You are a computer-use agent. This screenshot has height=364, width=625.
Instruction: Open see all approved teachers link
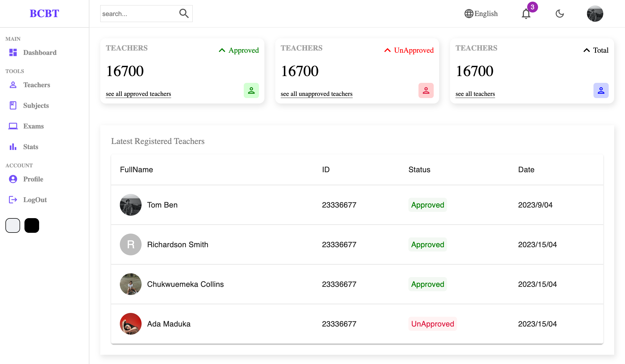[x=138, y=94]
